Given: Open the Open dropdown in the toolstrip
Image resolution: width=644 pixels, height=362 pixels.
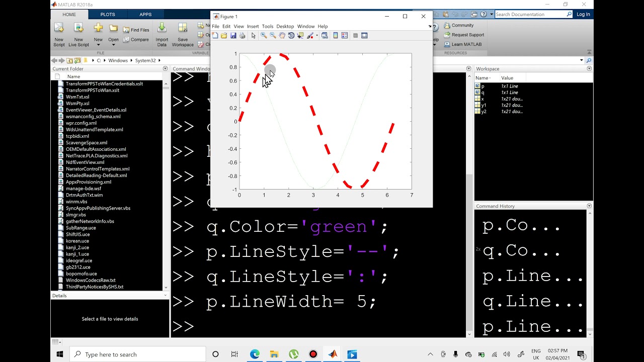Looking at the screenshot, I should [x=114, y=45].
